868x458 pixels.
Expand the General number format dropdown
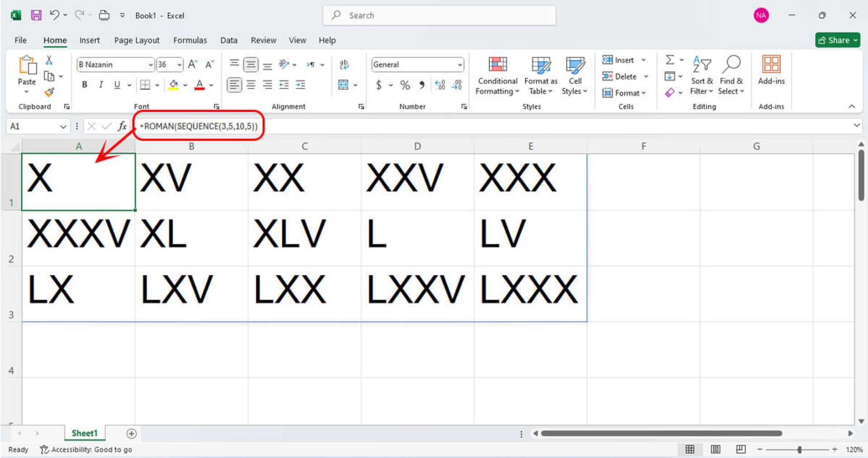point(460,65)
